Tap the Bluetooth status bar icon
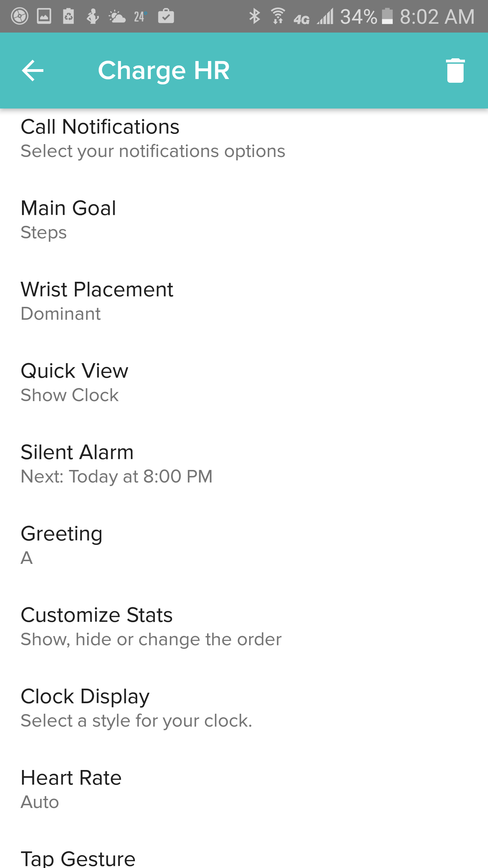 pos(255,16)
